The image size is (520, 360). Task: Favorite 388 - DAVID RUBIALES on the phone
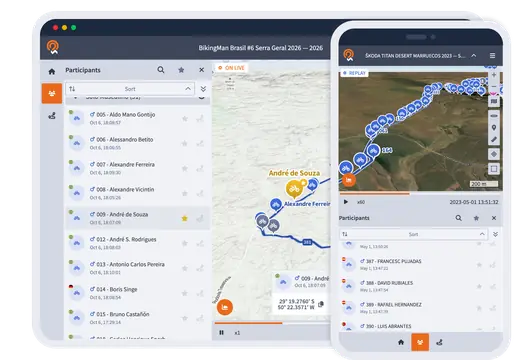pyautogui.click(x=479, y=287)
